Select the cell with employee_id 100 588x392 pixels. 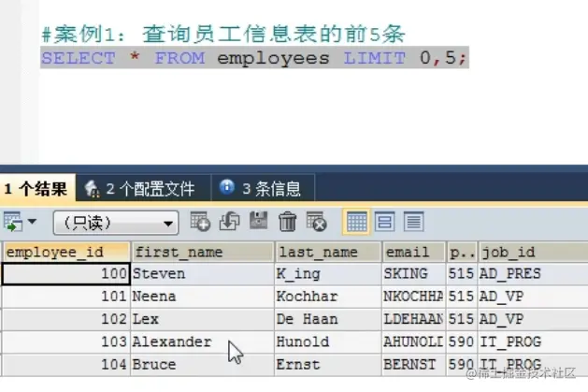point(66,274)
